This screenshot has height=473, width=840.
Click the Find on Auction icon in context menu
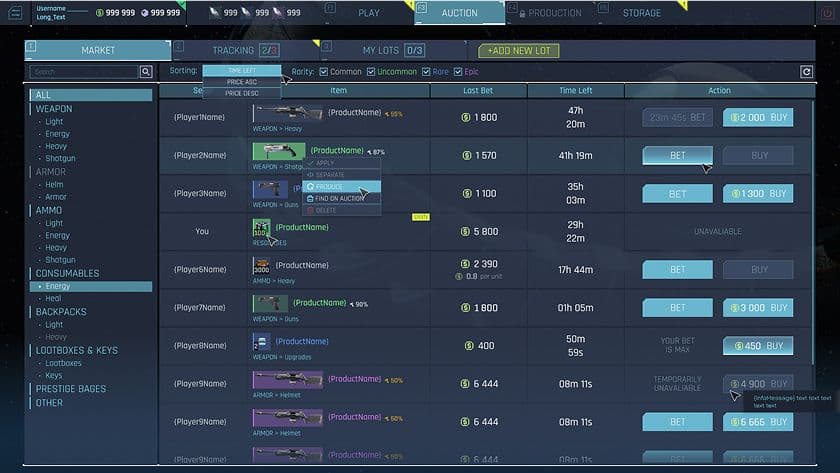(x=310, y=198)
